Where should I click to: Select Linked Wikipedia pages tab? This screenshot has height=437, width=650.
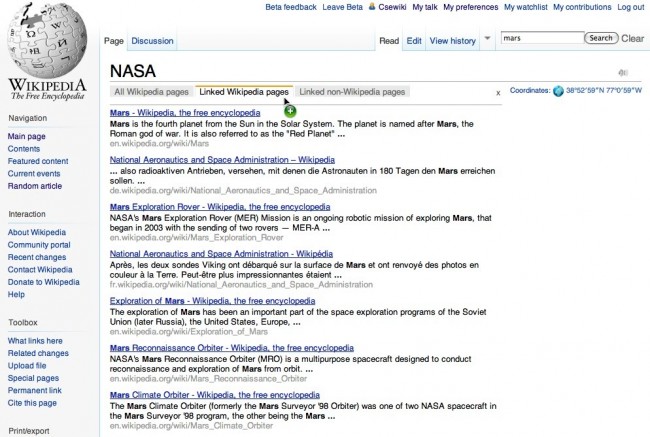(244, 92)
